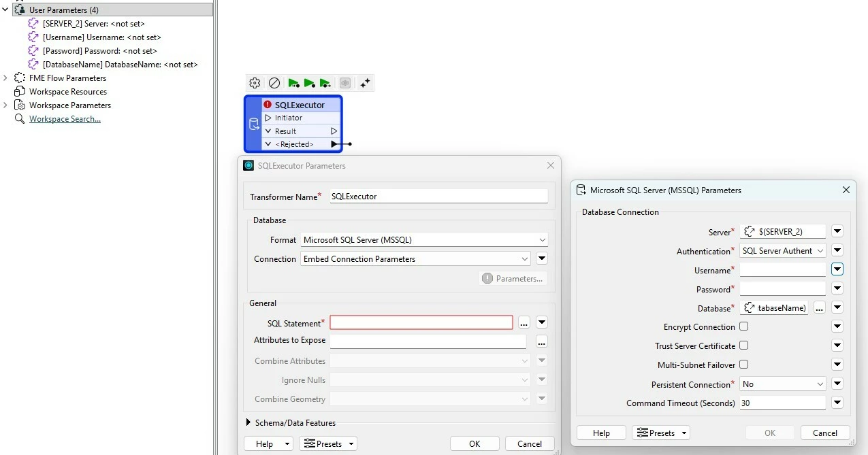The height and width of the screenshot is (455, 868).
Task: Open the Presets menu in MSSQL Parameters
Action: pos(661,433)
